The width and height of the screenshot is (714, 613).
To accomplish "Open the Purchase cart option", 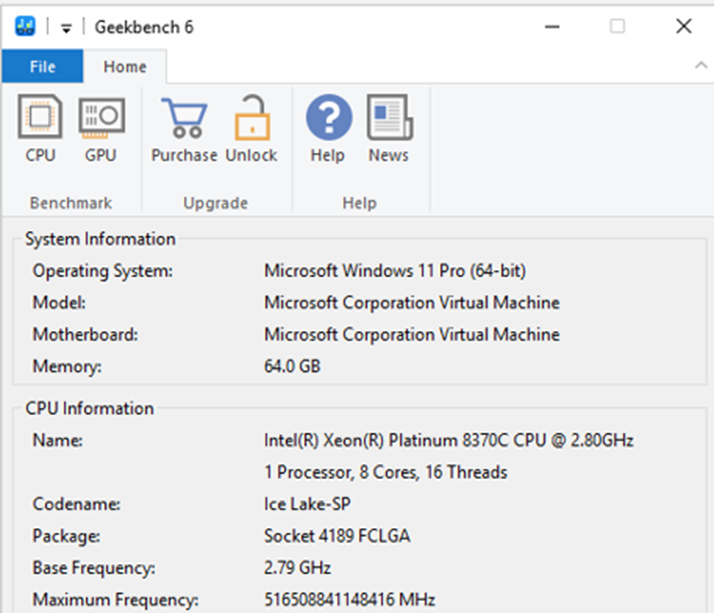I will [x=184, y=129].
